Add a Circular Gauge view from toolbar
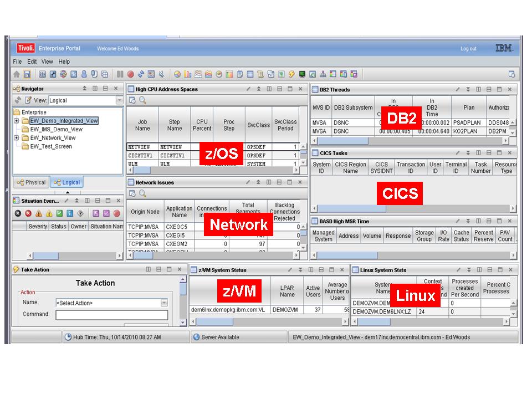The height and width of the screenshot is (399, 532). [219, 74]
